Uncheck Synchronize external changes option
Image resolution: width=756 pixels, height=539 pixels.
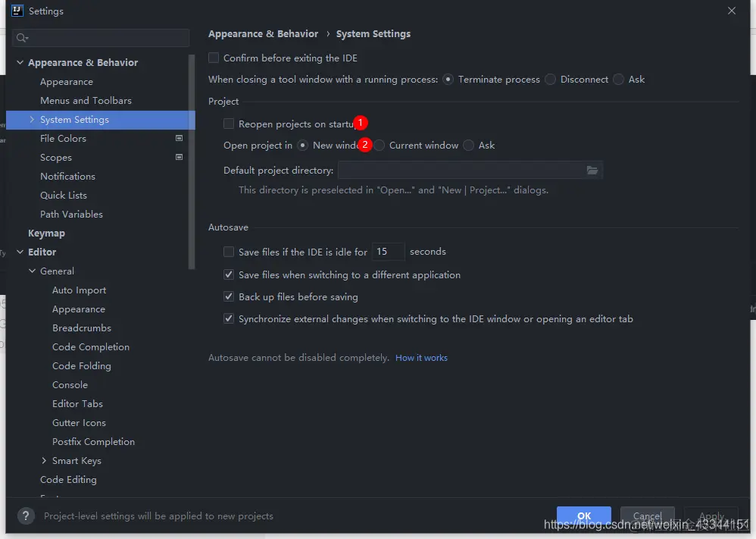click(x=229, y=318)
